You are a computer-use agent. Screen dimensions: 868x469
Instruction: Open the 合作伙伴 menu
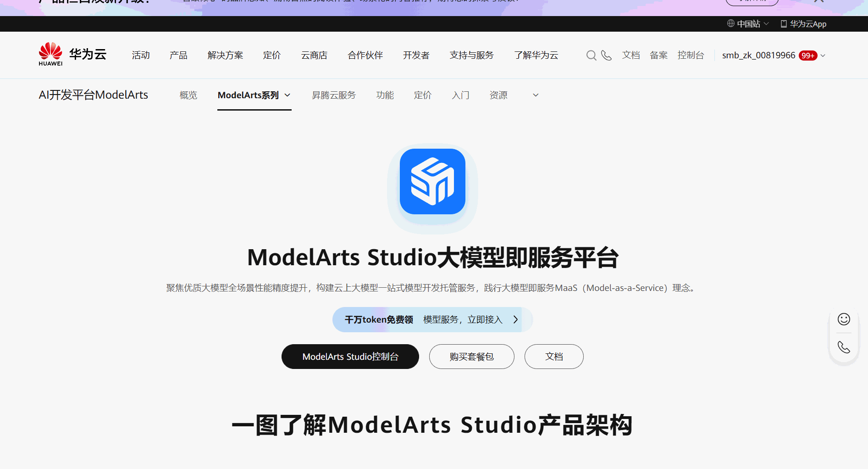(x=365, y=55)
